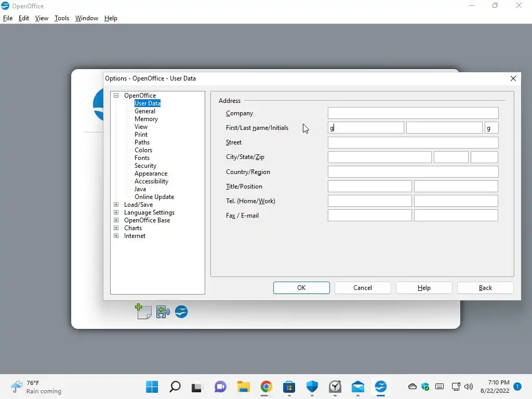
Task: Click the Last name input field
Action: tap(444, 128)
